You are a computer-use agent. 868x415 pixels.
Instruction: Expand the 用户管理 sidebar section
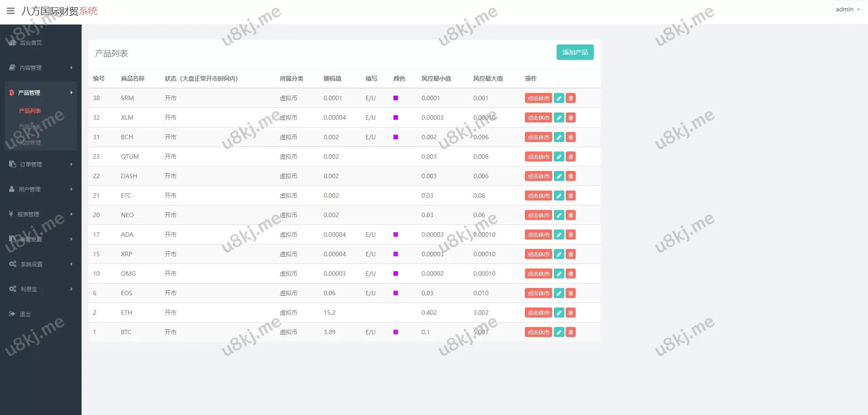point(41,189)
